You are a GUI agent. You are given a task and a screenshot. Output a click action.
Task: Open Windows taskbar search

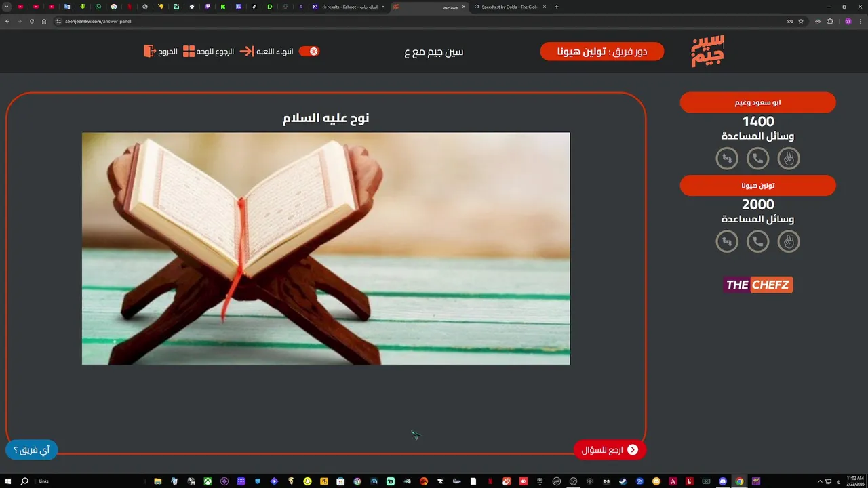24,481
